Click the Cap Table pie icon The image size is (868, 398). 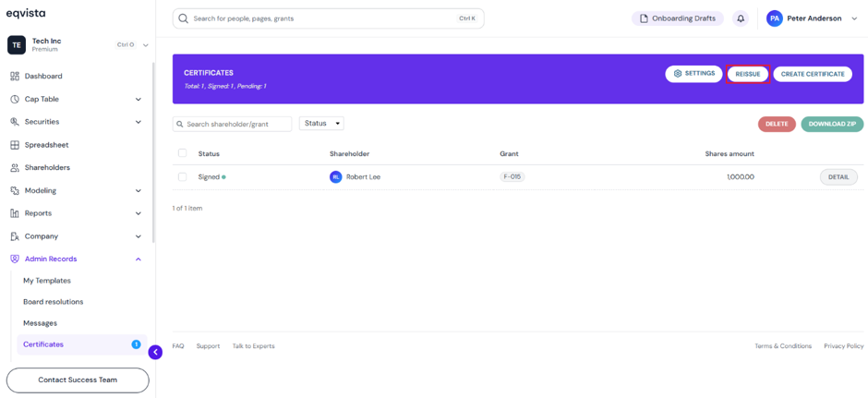coord(15,99)
